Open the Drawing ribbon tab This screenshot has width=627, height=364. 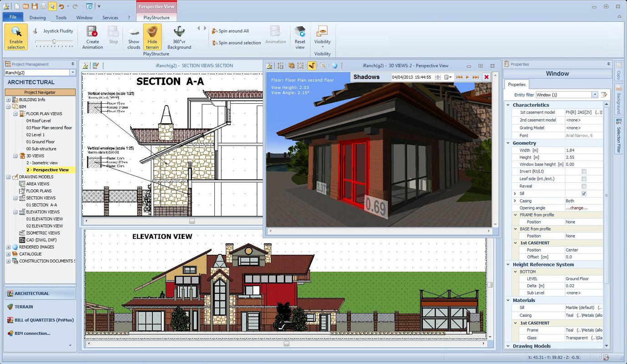pyautogui.click(x=38, y=18)
